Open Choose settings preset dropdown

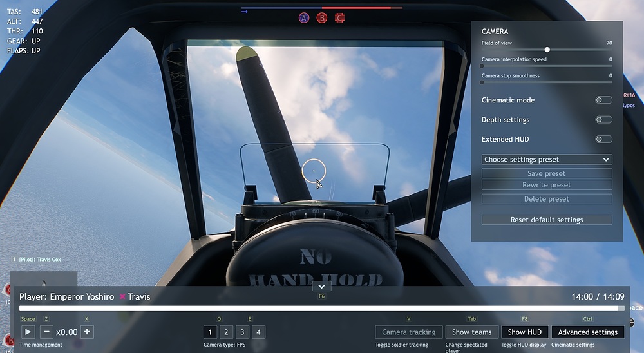tap(547, 160)
